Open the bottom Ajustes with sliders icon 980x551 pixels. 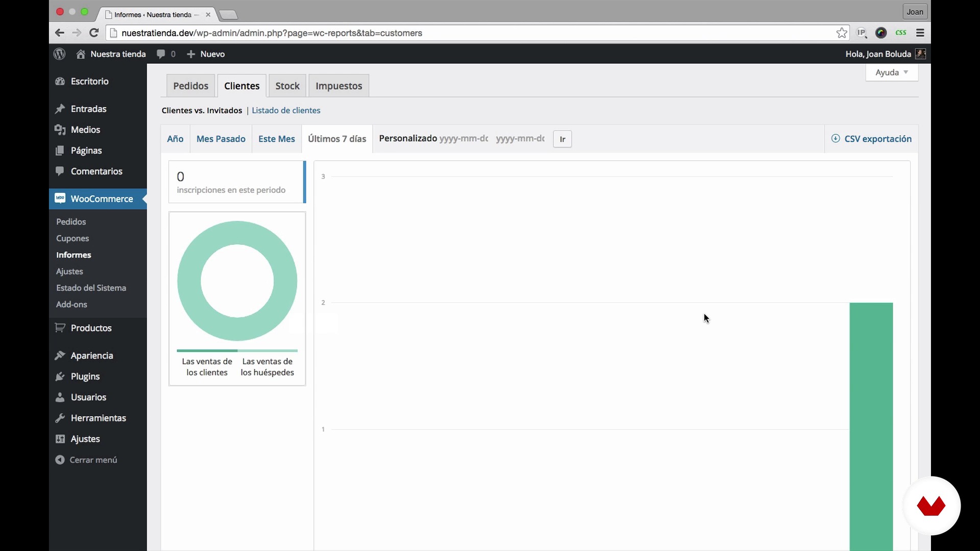[97, 439]
